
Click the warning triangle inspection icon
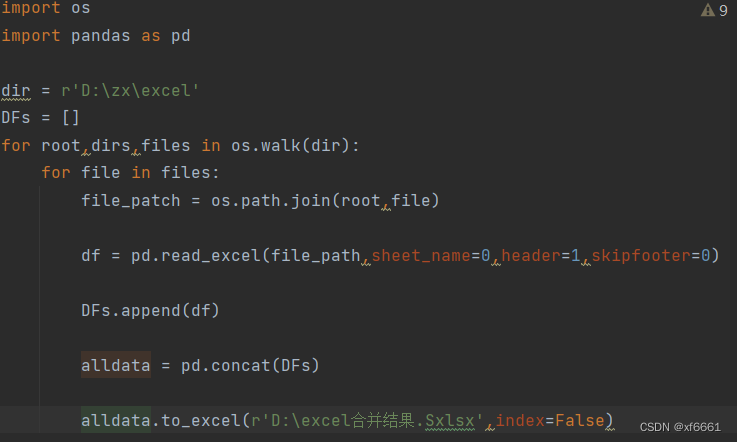coord(707,10)
